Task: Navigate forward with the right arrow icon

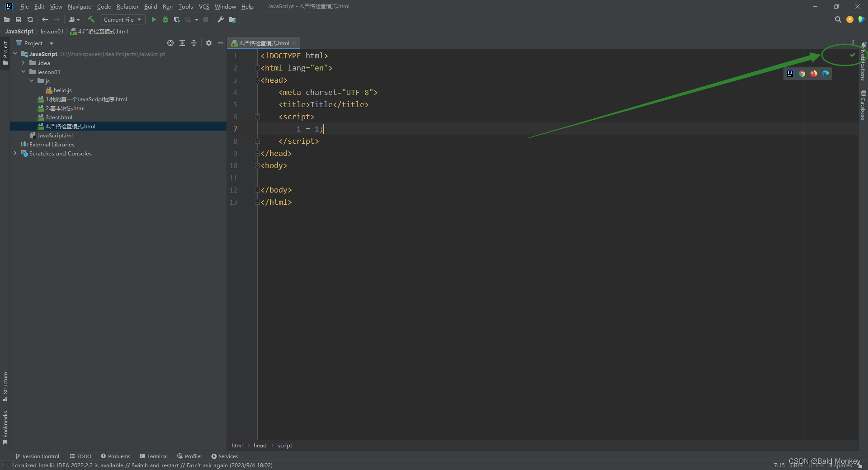Action: [x=57, y=19]
